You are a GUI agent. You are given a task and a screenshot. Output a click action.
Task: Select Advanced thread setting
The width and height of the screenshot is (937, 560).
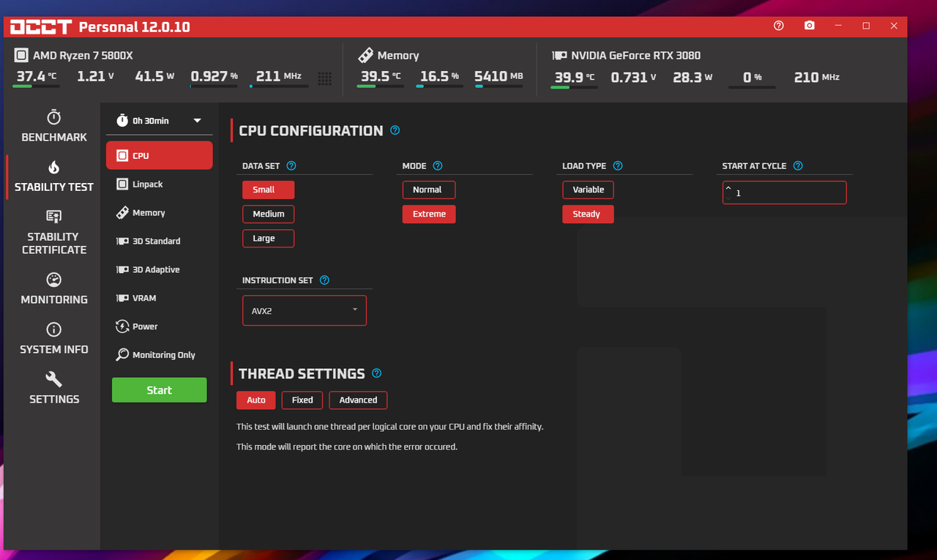(x=358, y=400)
